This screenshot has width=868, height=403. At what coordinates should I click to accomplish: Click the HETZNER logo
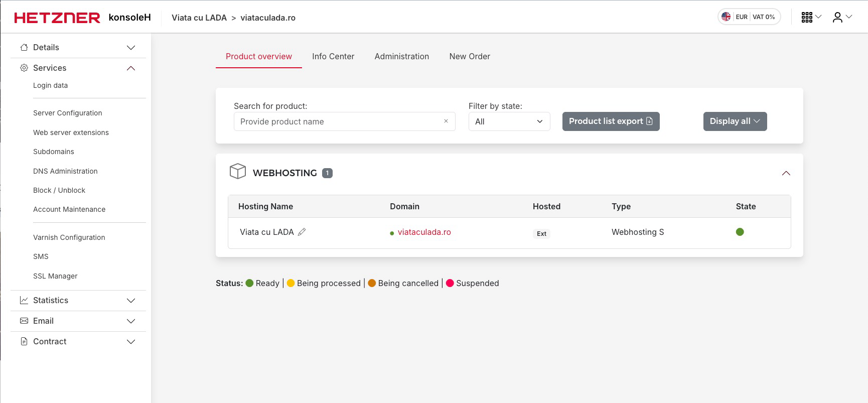[x=57, y=18]
